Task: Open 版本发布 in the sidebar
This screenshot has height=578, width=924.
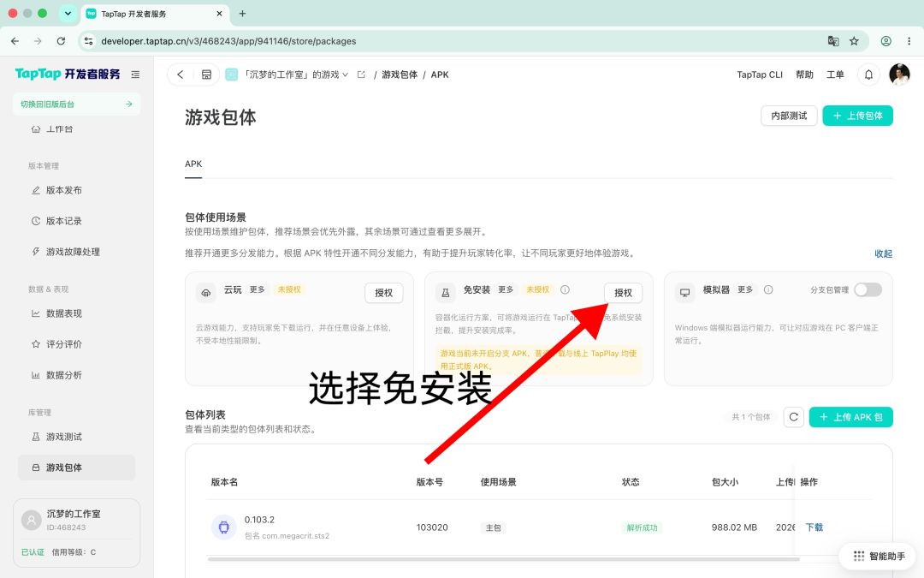Action: (63, 190)
